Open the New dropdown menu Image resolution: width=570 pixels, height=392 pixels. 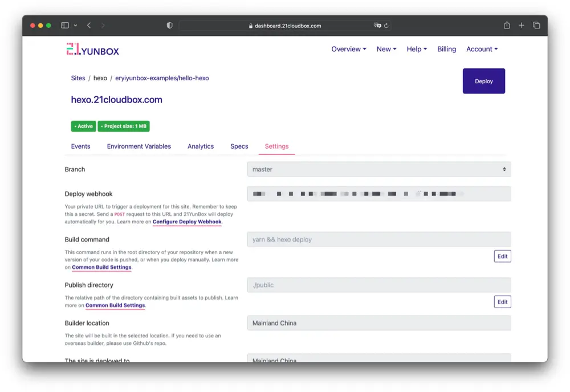click(386, 50)
